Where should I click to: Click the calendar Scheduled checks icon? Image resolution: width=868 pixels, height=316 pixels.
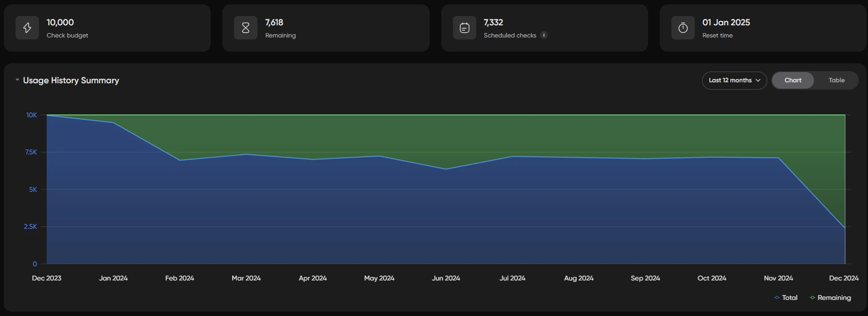[x=465, y=28]
